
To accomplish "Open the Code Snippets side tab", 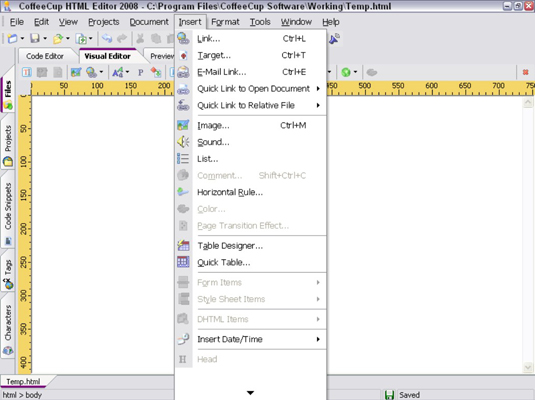I will 8,209.
